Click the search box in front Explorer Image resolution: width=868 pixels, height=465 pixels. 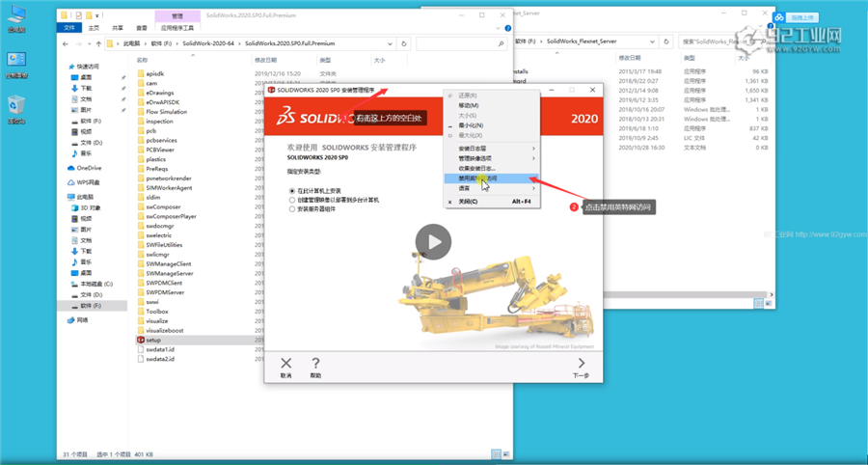(x=461, y=43)
